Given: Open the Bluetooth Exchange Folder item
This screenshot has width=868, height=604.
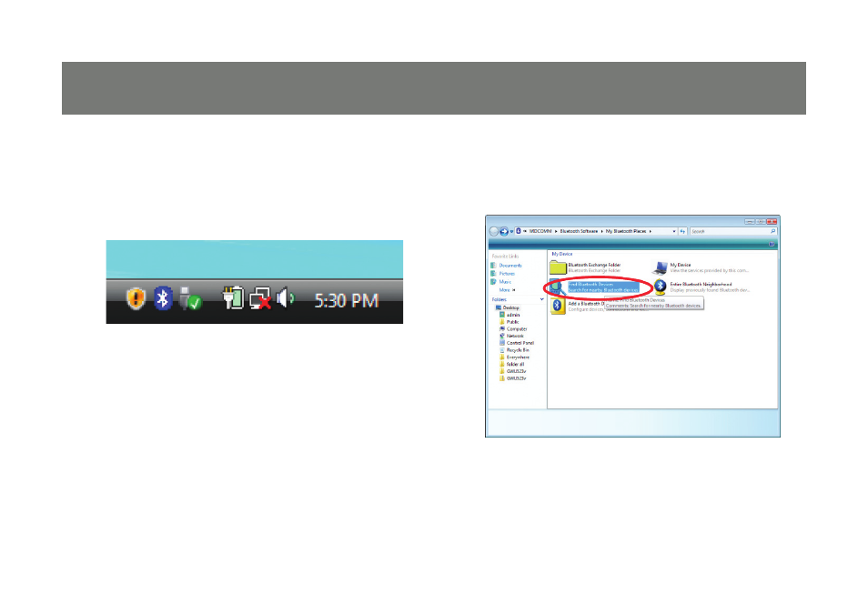Looking at the screenshot, I should point(585,267).
